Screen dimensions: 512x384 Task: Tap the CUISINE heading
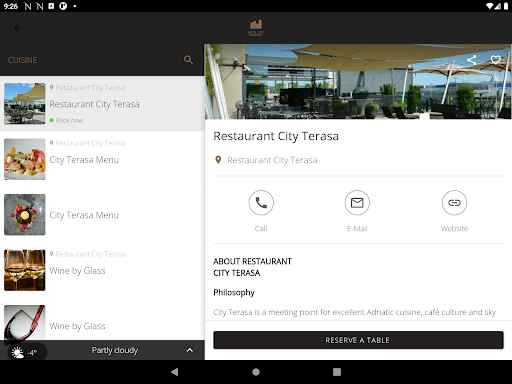tap(22, 60)
